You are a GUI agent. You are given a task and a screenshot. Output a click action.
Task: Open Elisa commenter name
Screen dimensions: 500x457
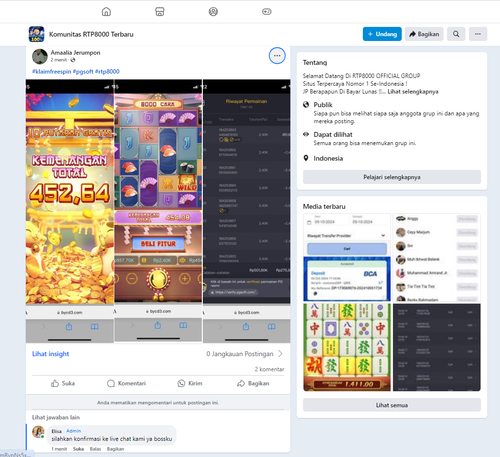click(x=56, y=431)
